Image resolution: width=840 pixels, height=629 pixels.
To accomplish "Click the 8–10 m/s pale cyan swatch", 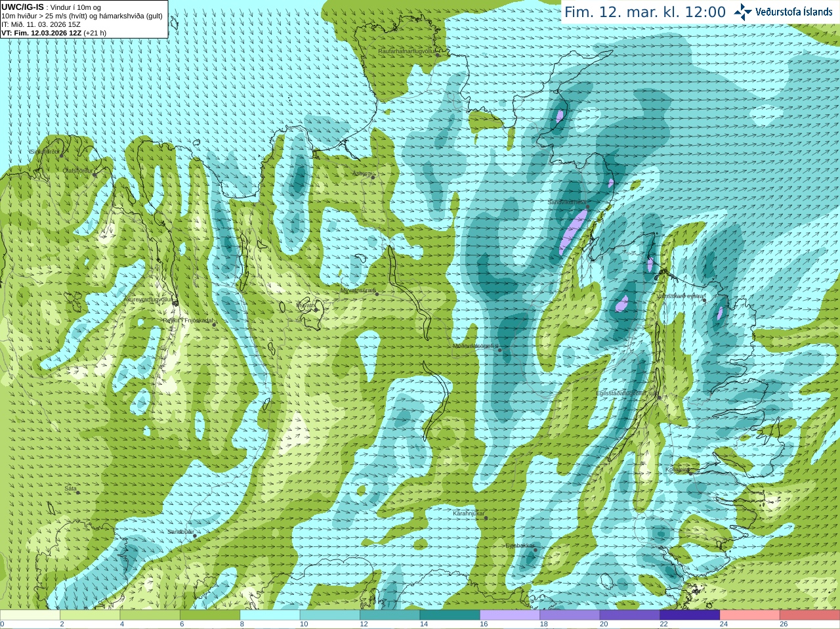I will coord(270,615).
